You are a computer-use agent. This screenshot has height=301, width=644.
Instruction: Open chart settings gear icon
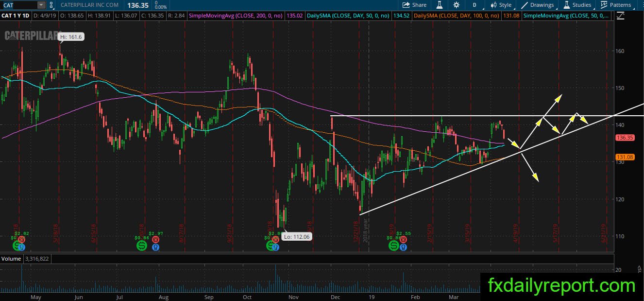click(x=456, y=5)
